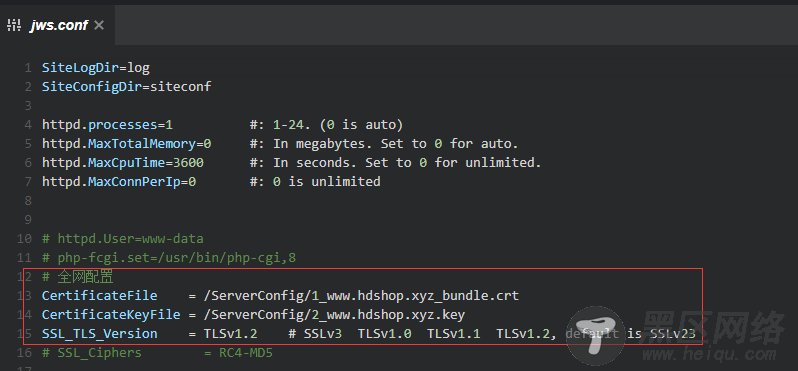Click the '全网配置' comment line
This screenshot has height=371, width=798.
[x=78, y=277]
